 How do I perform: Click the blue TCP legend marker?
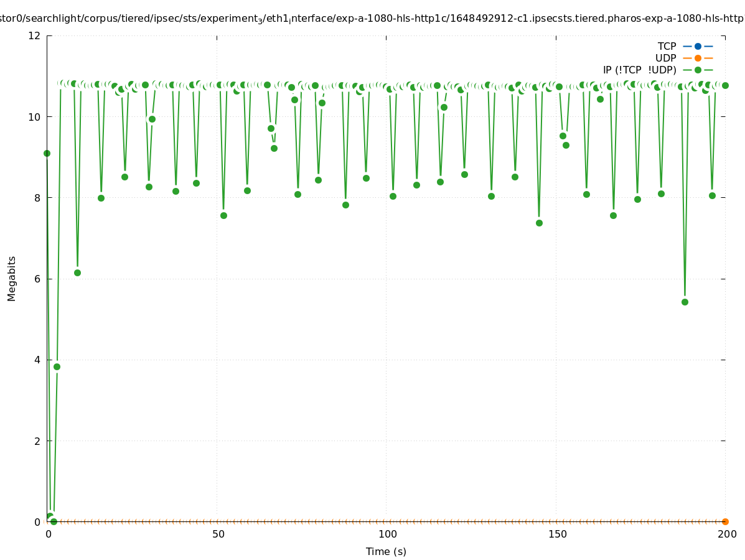pos(698,46)
